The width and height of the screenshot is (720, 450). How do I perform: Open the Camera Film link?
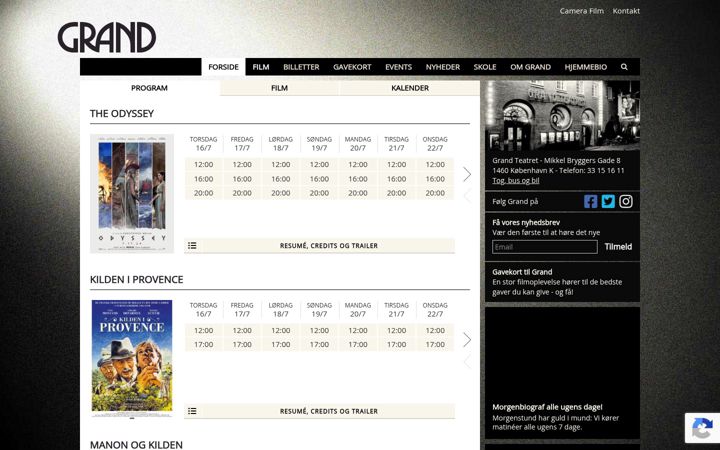[x=582, y=11]
